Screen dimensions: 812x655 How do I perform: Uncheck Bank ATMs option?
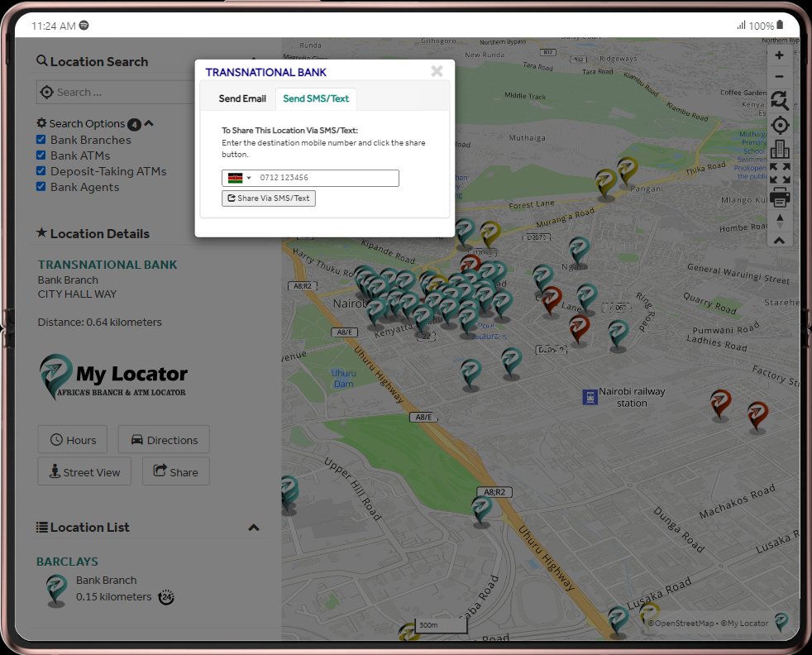tap(41, 155)
